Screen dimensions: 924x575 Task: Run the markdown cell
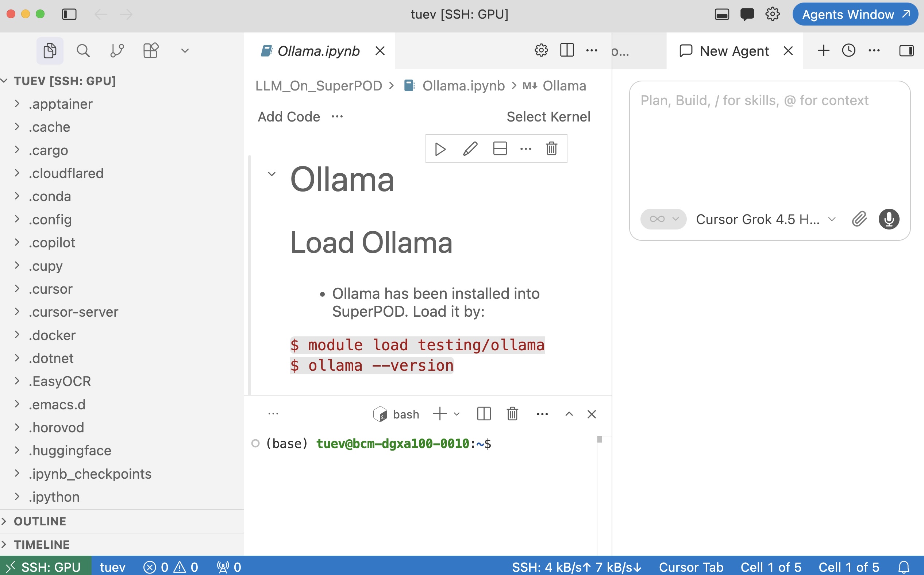tap(440, 149)
